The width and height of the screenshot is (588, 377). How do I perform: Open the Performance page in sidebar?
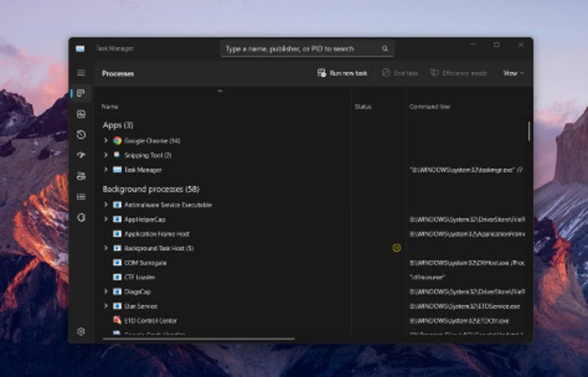point(81,114)
